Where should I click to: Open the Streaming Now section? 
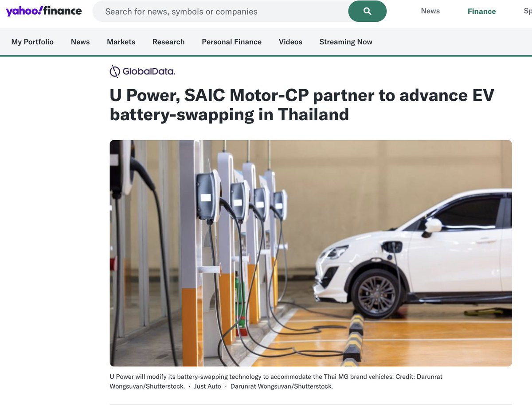[346, 42]
